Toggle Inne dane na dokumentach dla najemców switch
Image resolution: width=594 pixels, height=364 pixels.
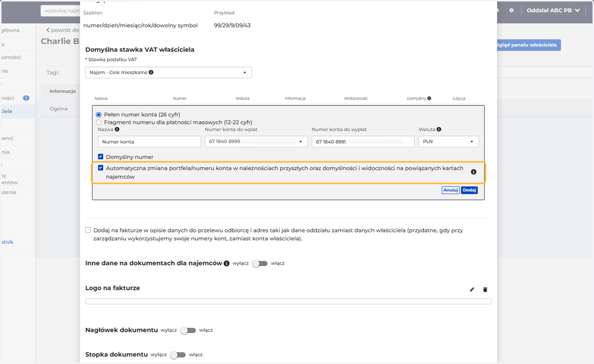(x=259, y=264)
